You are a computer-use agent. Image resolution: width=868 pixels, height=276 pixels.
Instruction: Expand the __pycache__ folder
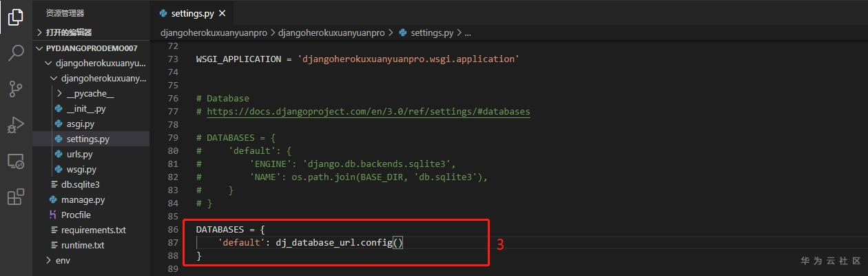[x=60, y=94]
